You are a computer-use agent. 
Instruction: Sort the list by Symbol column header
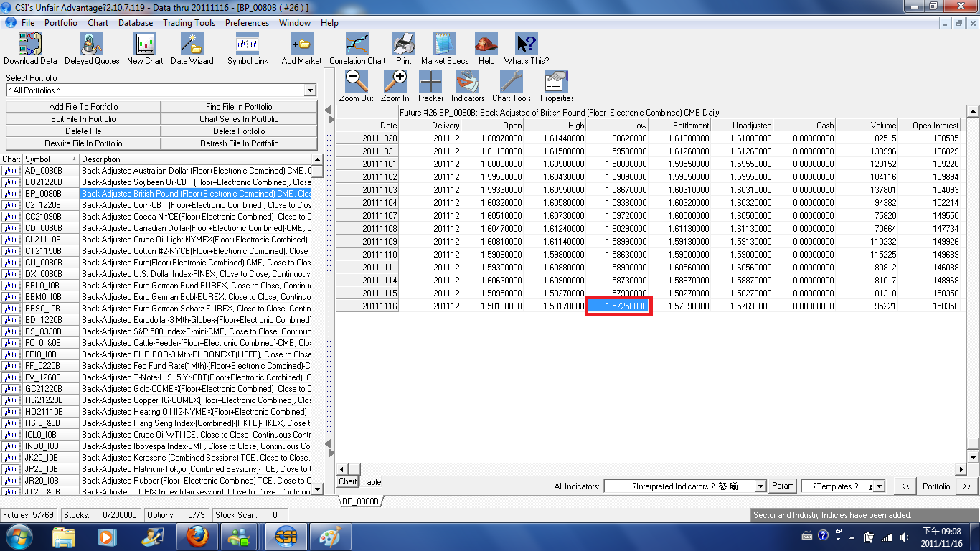coord(51,159)
